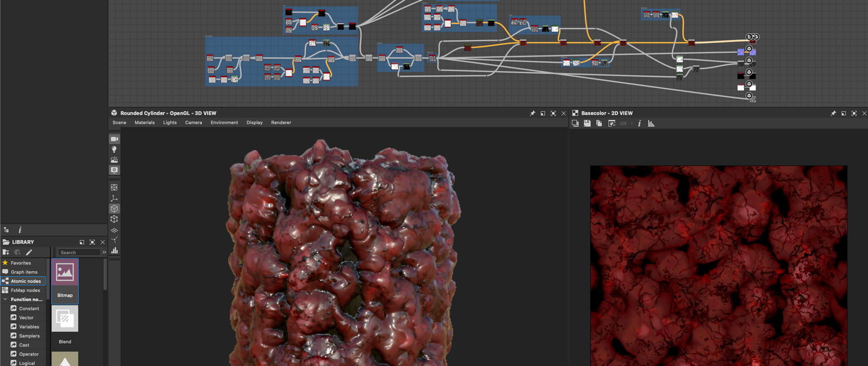868x366 pixels.
Task: Click the three-pronged axis icon in 3D view
Action: [114, 240]
